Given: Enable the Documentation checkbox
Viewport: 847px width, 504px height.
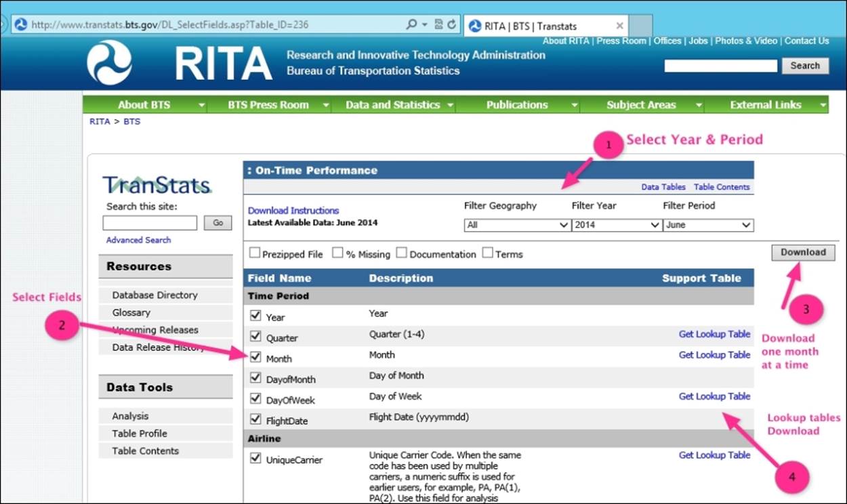Looking at the screenshot, I should pos(402,253).
